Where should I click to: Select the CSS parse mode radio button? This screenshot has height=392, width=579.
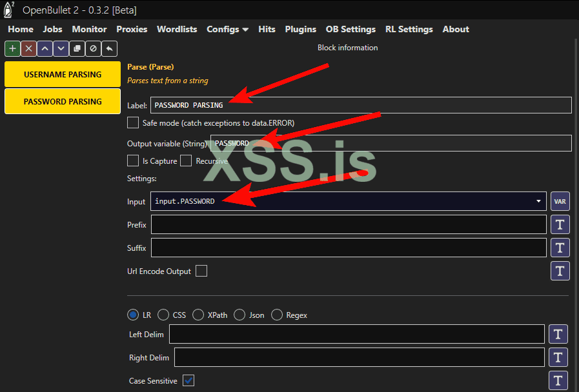163,315
